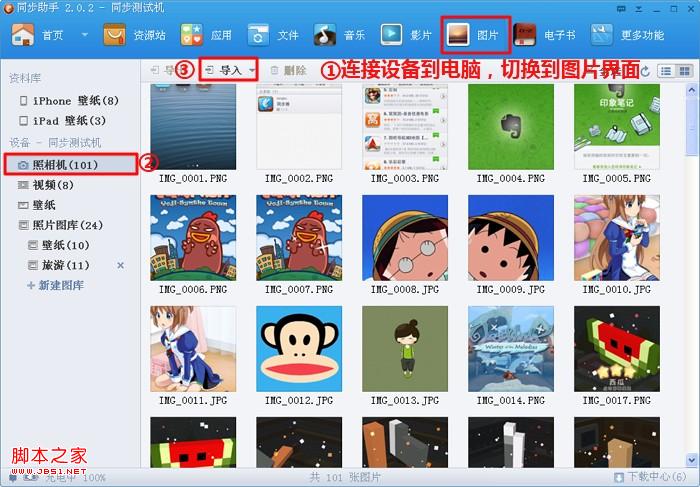700x487 pixels.
Task: Click the 删除 delete button
Action: 289,70
